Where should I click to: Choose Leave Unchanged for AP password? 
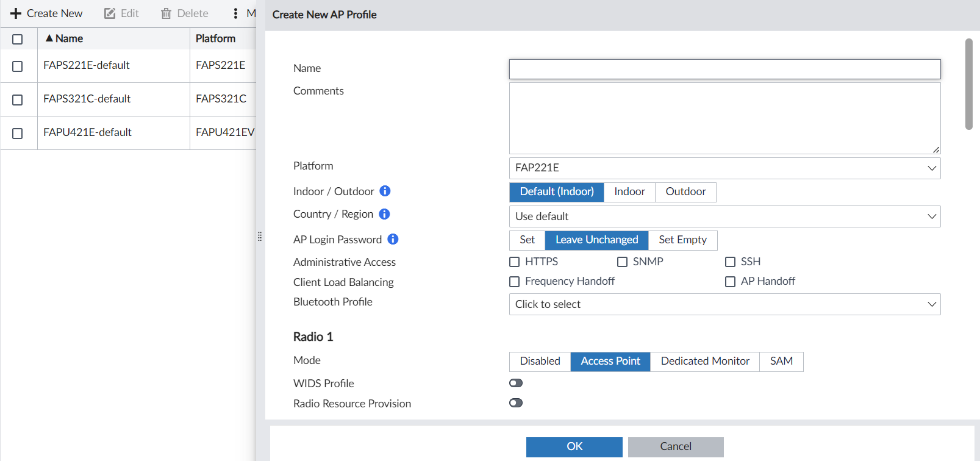pos(597,240)
